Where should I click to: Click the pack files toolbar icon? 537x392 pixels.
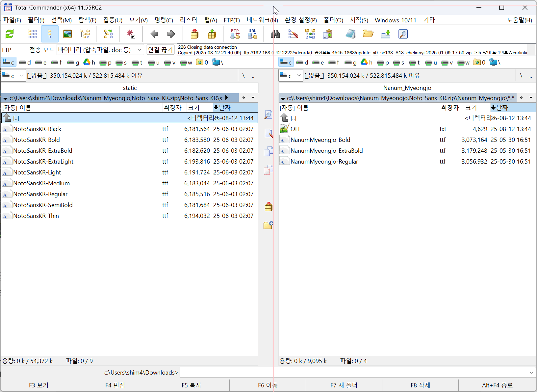[194, 34]
